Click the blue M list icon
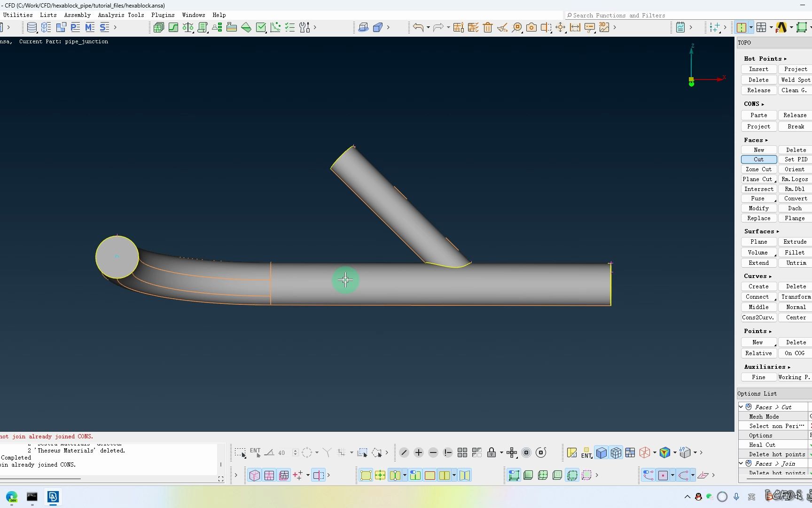 [x=90, y=27]
